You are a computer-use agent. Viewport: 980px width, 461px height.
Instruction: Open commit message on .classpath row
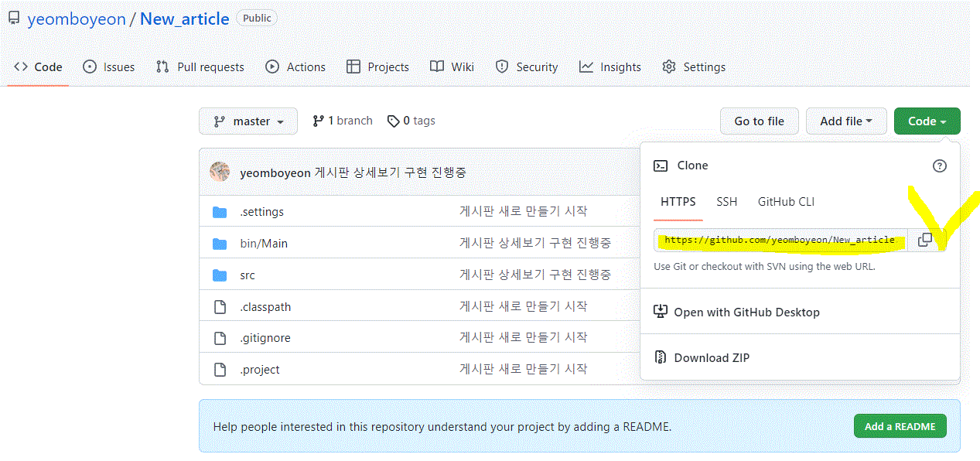click(x=524, y=306)
